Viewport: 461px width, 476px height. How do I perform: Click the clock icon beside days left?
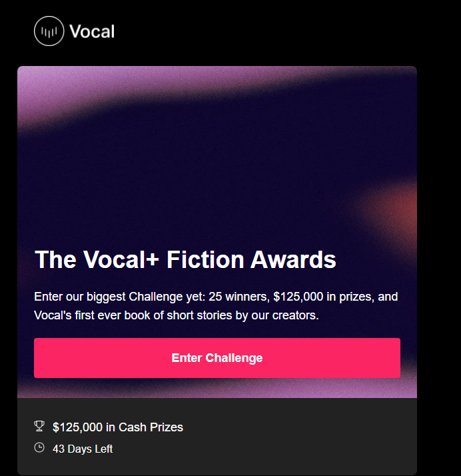[39, 447]
